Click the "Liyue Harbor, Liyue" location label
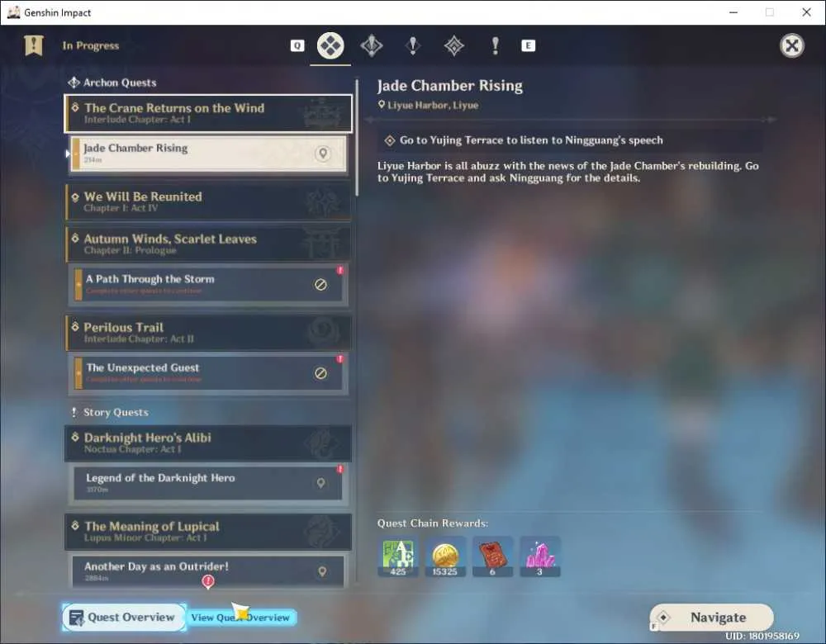This screenshot has width=826, height=644. coord(428,106)
